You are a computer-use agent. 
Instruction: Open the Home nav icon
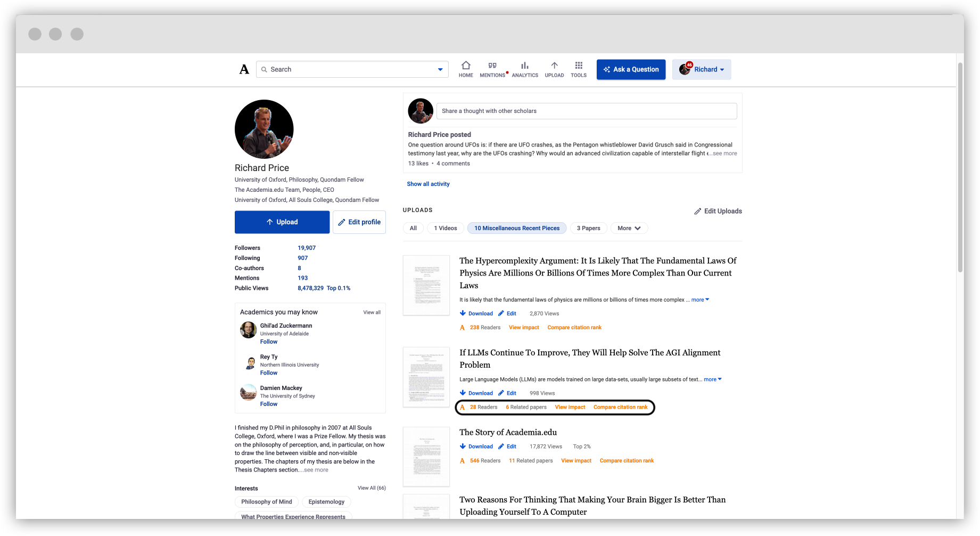point(466,69)
